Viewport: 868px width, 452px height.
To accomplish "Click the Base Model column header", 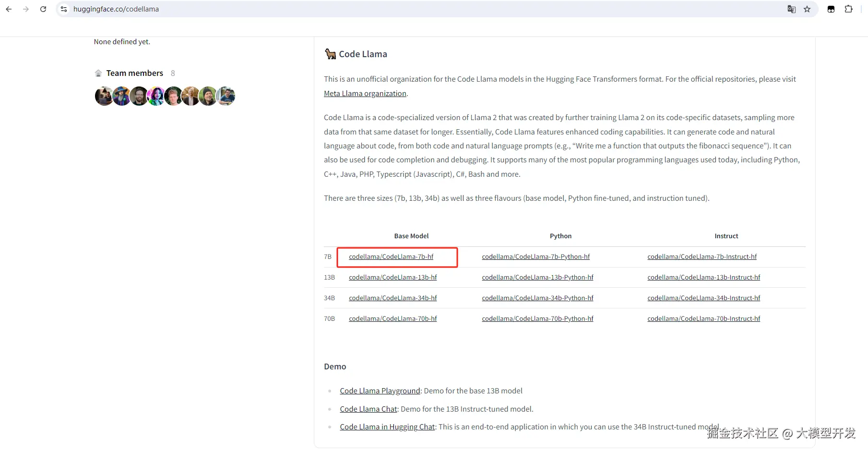I will [x=411, y=236].
